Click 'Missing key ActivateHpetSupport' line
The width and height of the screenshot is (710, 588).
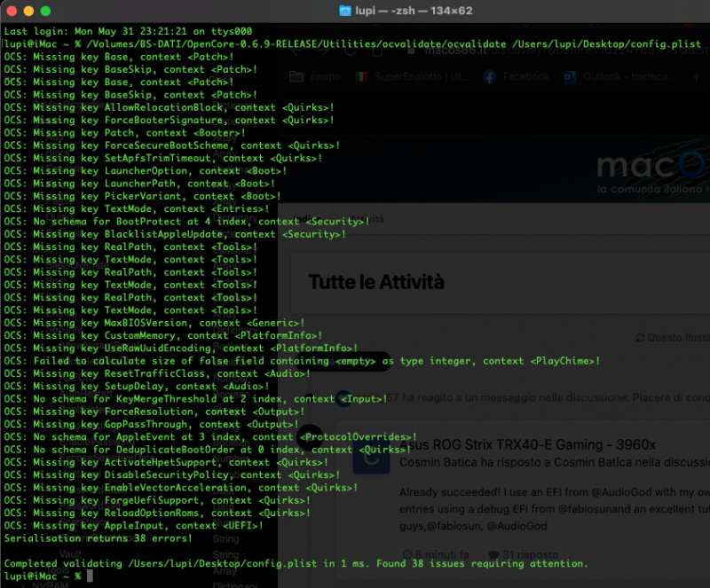[x=166, y=462]
